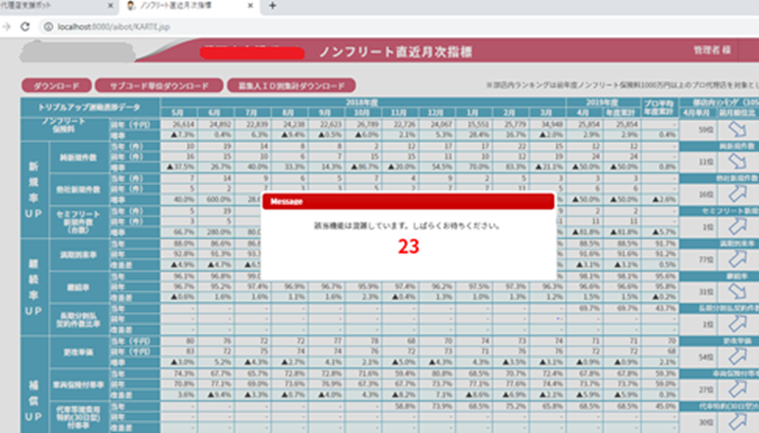Screen dimensions: 759x433
Task: Open a new browser tab with the plus icon
Action: coord(273,6)
